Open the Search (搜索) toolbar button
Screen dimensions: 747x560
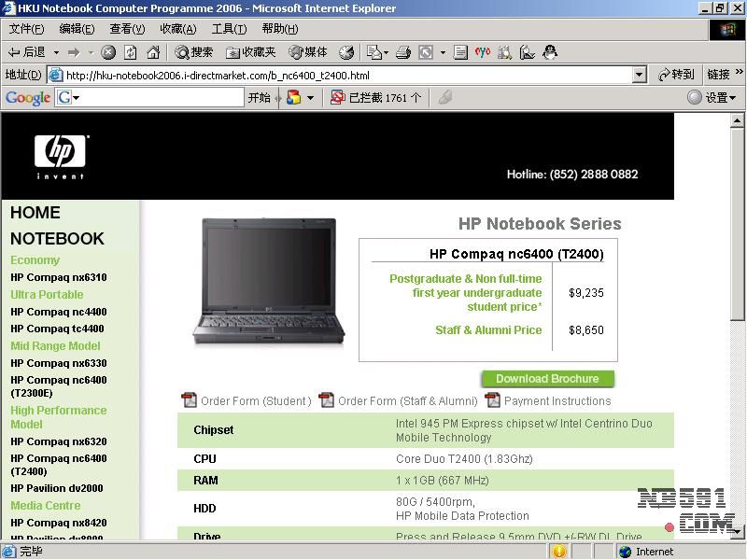coord(194,52)
